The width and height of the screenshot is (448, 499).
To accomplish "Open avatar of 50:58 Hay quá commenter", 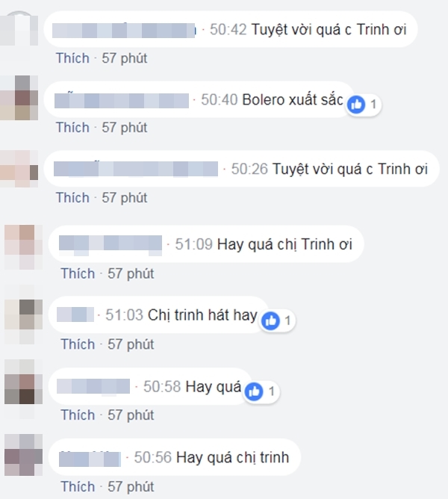I will coord(23,382).
